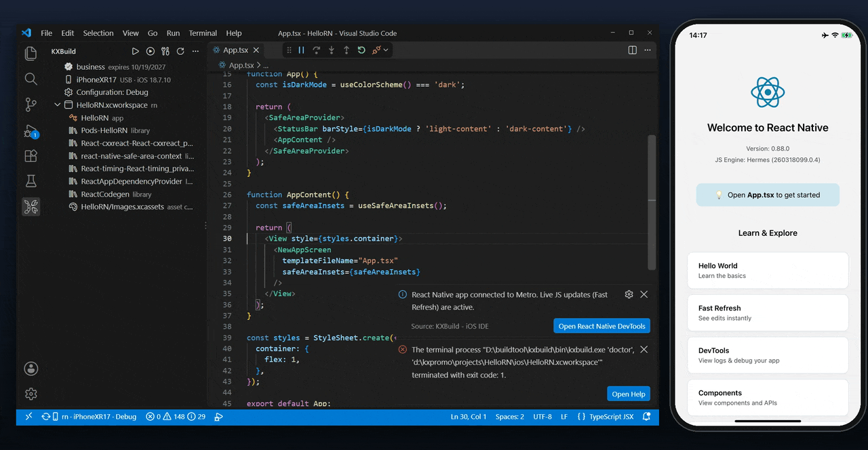Open KXBuild panel more actions ellipsis
This screenshot has width=868, height=450.
(x=195, y=51)
